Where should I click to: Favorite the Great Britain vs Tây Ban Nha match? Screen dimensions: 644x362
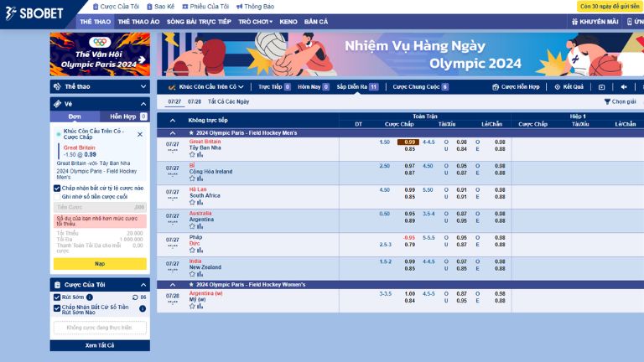[x=192, y=155]
